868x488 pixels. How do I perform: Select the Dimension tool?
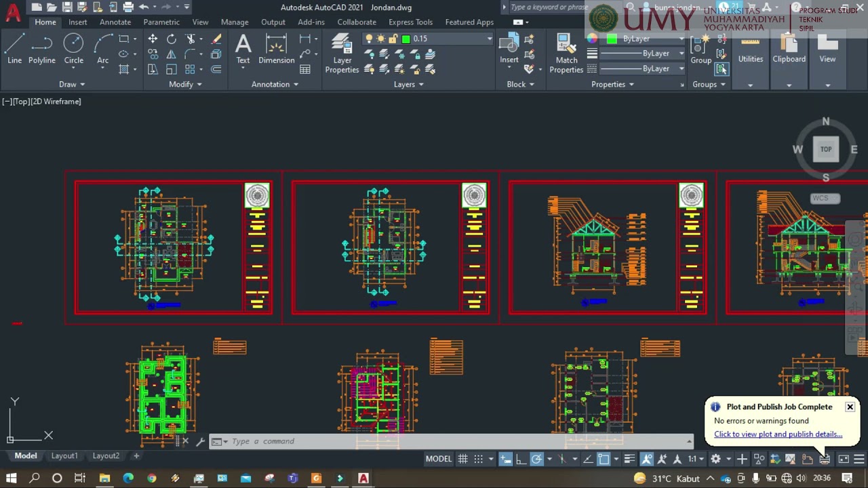tap(276, 49)
